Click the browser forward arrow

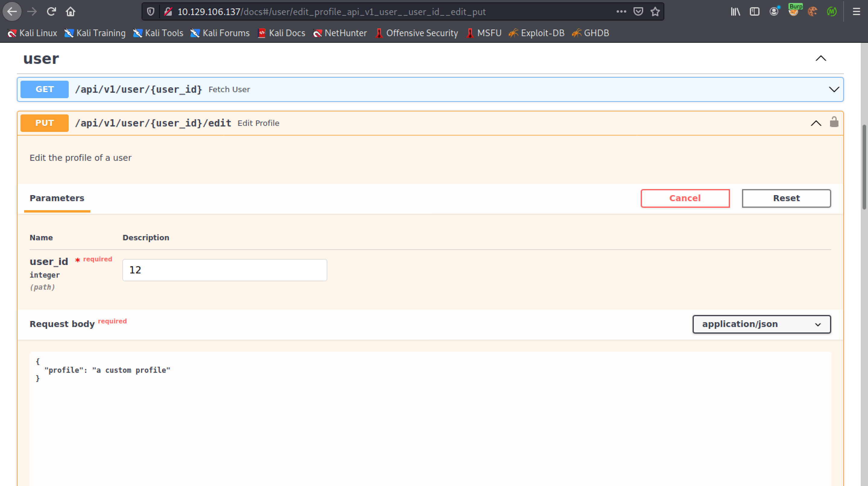pyautogui.click(x=32, y=12)
